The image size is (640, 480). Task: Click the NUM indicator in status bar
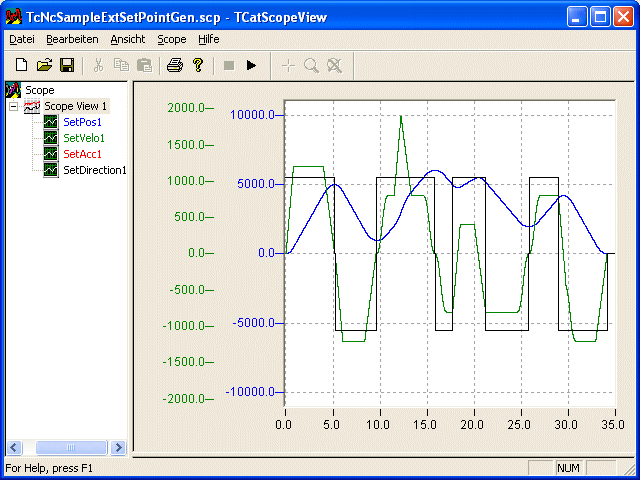point(568,468)
